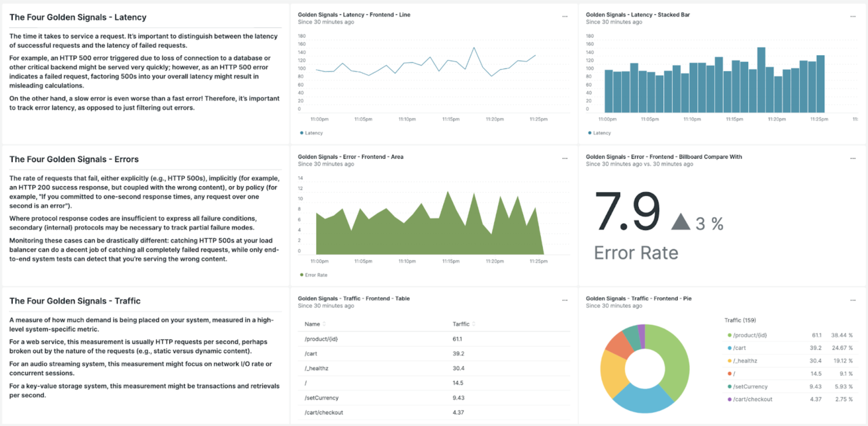Image resolution: width=868 pixels, height=426 pixels.
Task: Open the options menu on the Error Rate billboard
Action: (854, 158)
